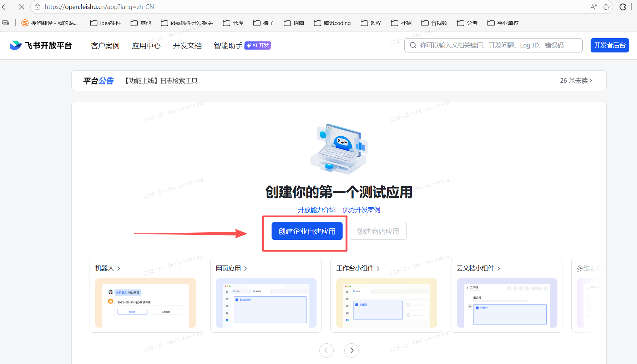Open the 教程 bookmarks folder

pos(371,22)
